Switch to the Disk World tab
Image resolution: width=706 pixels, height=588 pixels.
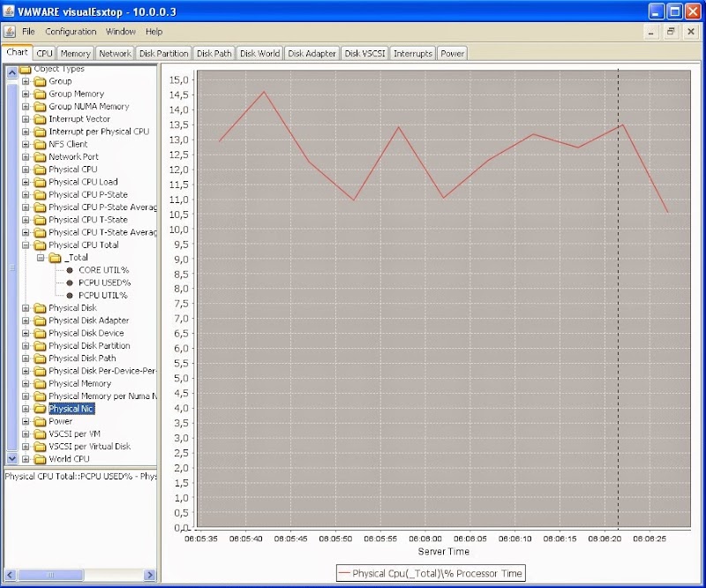pyautogui.click(x=259, y=53)
